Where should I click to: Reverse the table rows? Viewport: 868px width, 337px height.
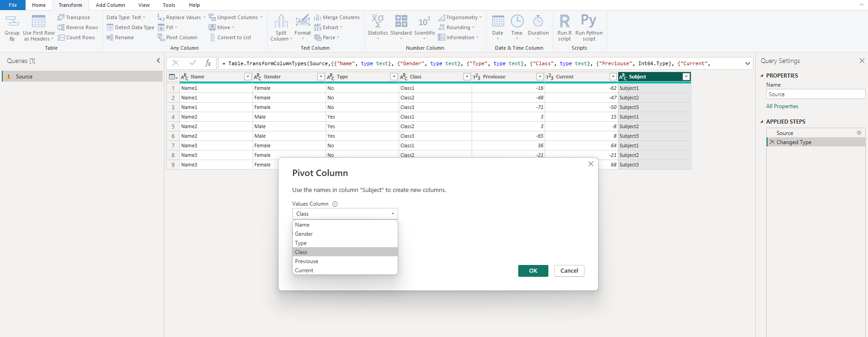tap(78, 27)
